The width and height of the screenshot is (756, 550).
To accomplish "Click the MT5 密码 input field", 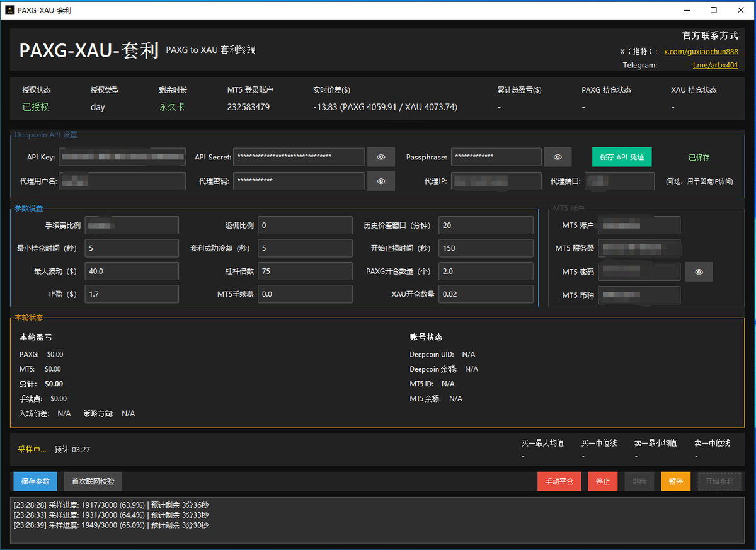I will point(639,272).
